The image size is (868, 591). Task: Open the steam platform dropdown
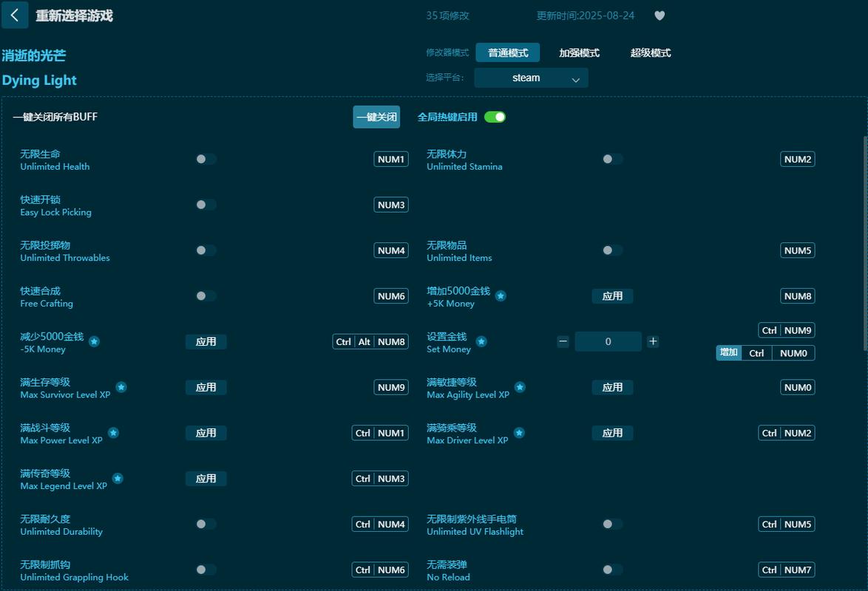click(x=531, y=78)
